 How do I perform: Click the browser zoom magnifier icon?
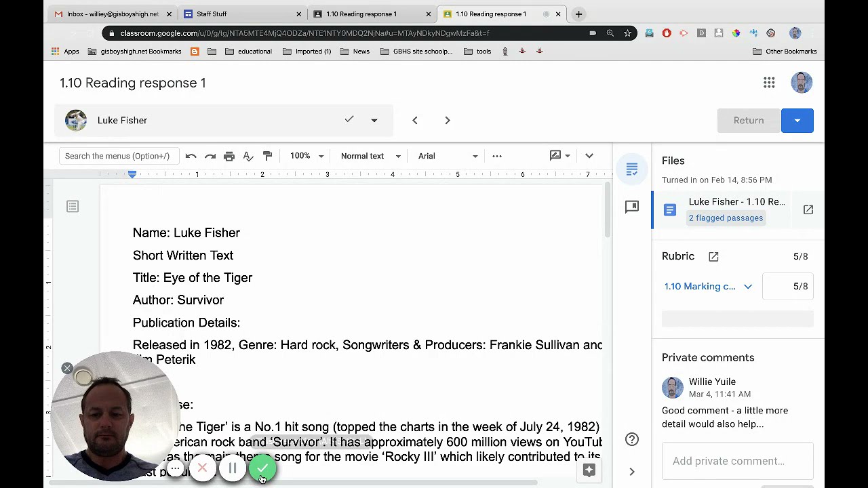pyautogui.click(x=610, y=33)
